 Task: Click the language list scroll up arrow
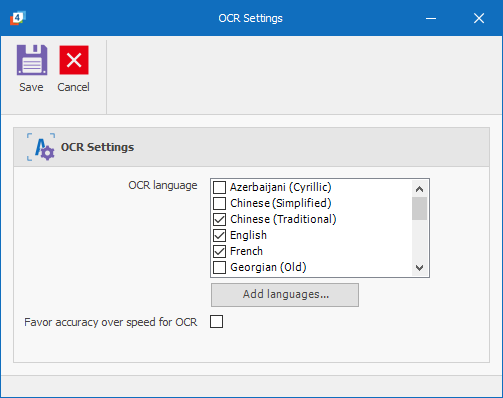419,189
